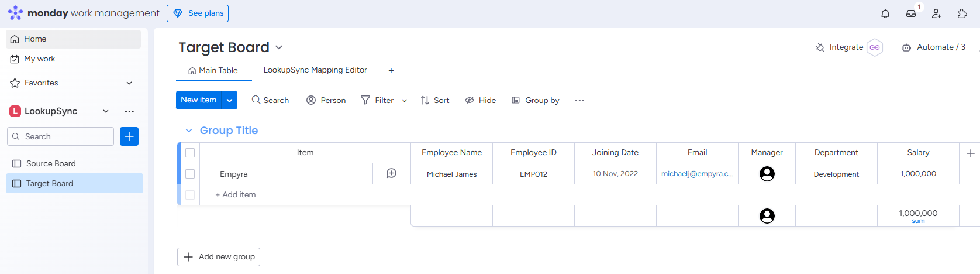Screen dimensions: 980x274
Task: Click the Manager column header
Action: coord(767,153)
